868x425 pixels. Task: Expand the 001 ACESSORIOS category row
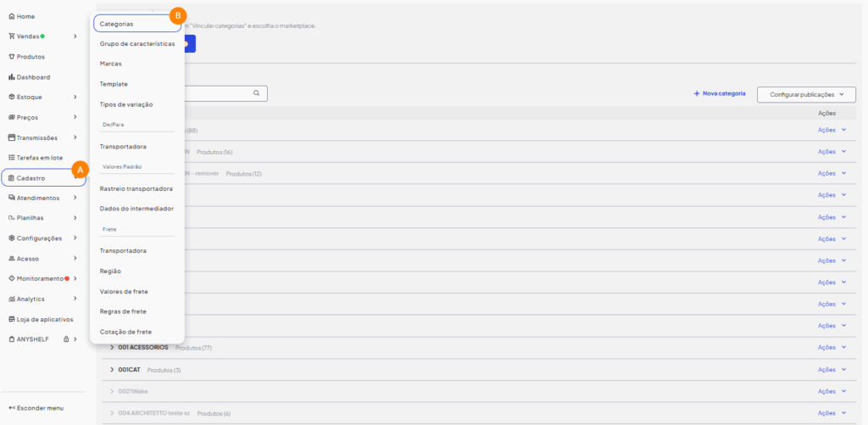pos(112,348)
